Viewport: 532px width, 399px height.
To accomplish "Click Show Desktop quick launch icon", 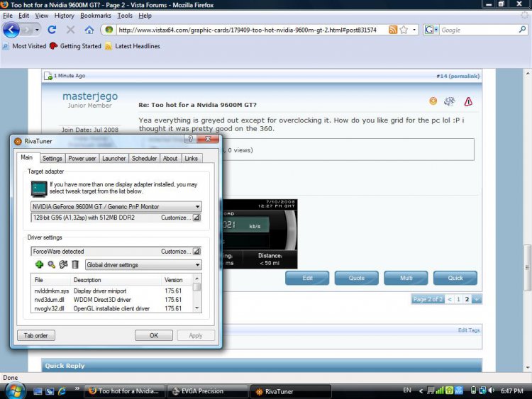I will (38, 391).
